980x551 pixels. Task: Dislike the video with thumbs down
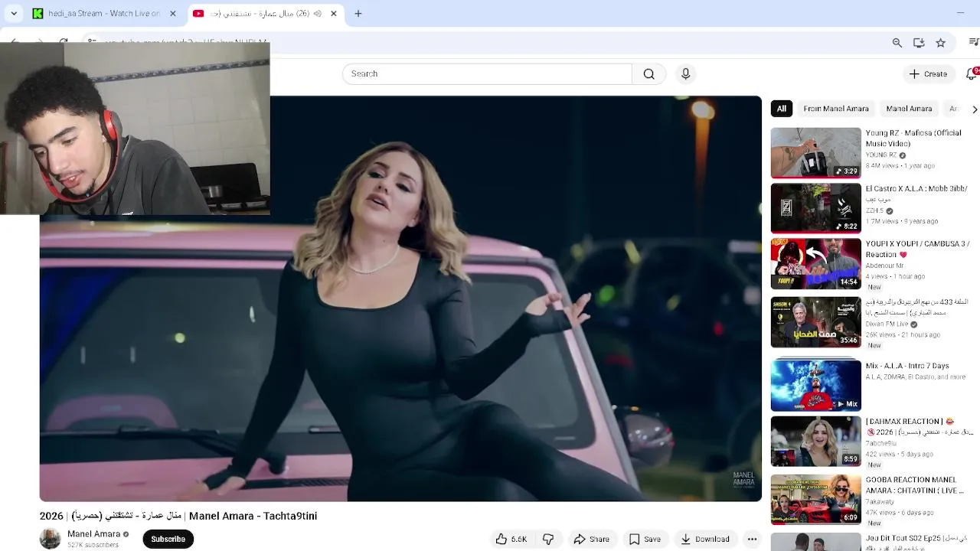(x=548, y=539)
